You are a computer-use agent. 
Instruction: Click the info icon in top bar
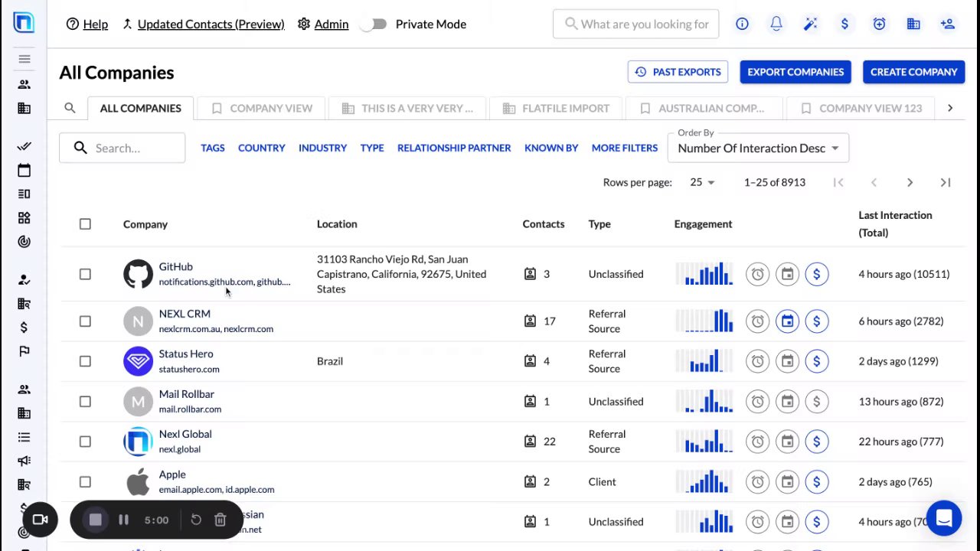click(742, 24)
